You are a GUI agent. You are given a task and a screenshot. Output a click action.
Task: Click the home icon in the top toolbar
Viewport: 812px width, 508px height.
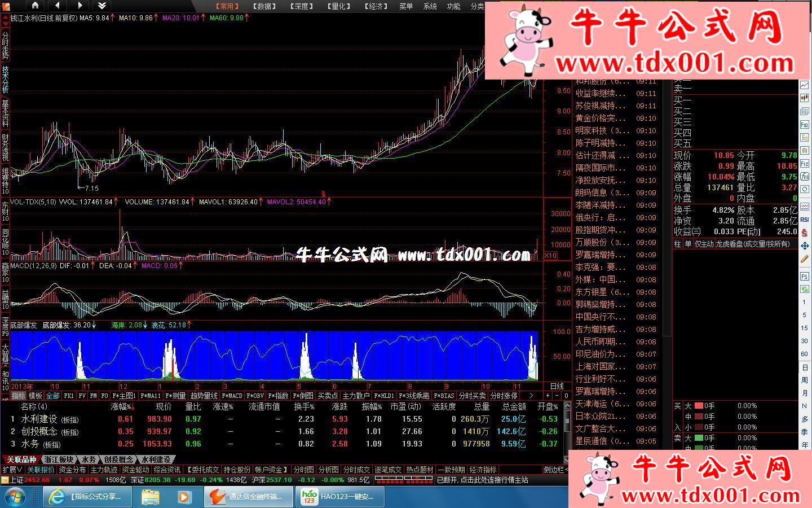click(35, 6)
